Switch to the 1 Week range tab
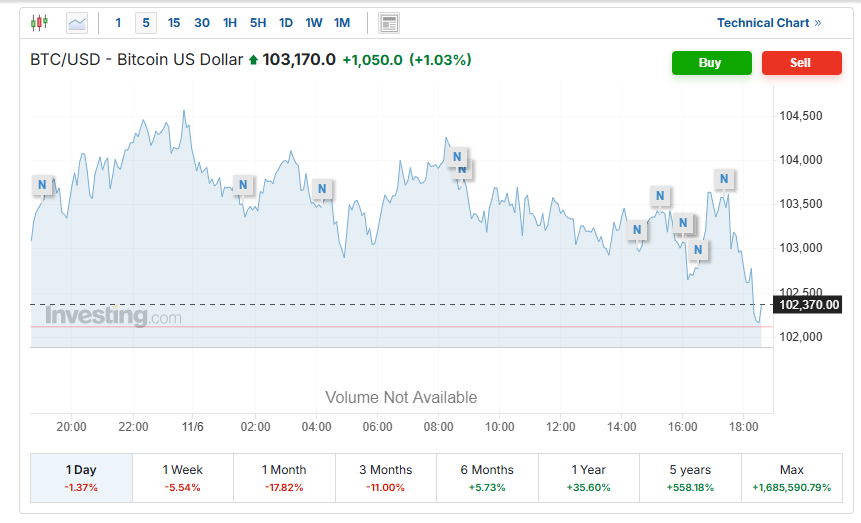Viewport: 861px width, 523px height. [x=182, y=477]
